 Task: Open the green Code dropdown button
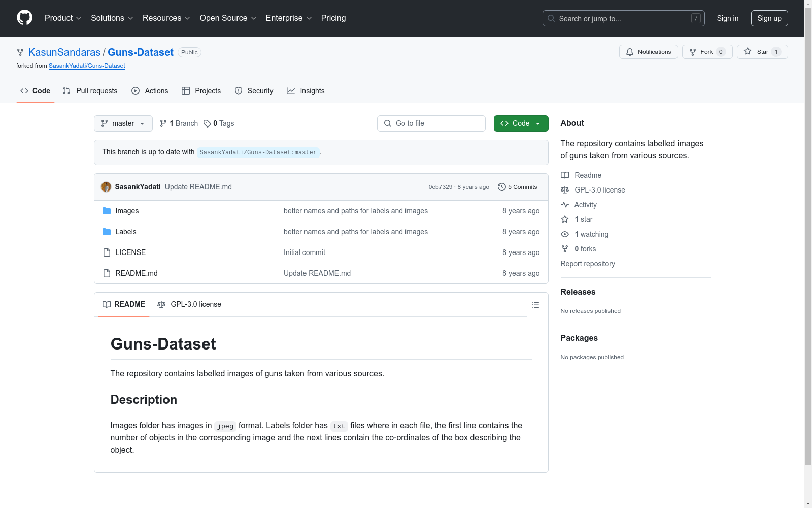[x=521, y=123]
